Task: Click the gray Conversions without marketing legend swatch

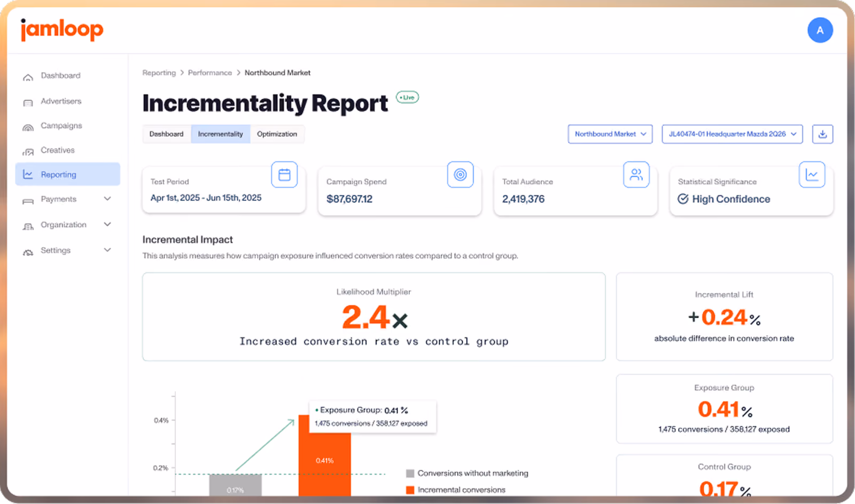Action: point(410,473)
